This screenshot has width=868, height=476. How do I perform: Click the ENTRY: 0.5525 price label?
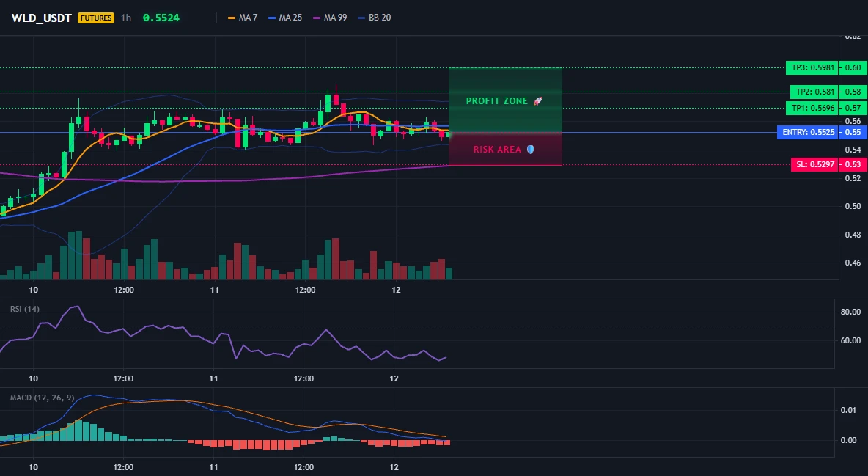[x=808, y=133]
